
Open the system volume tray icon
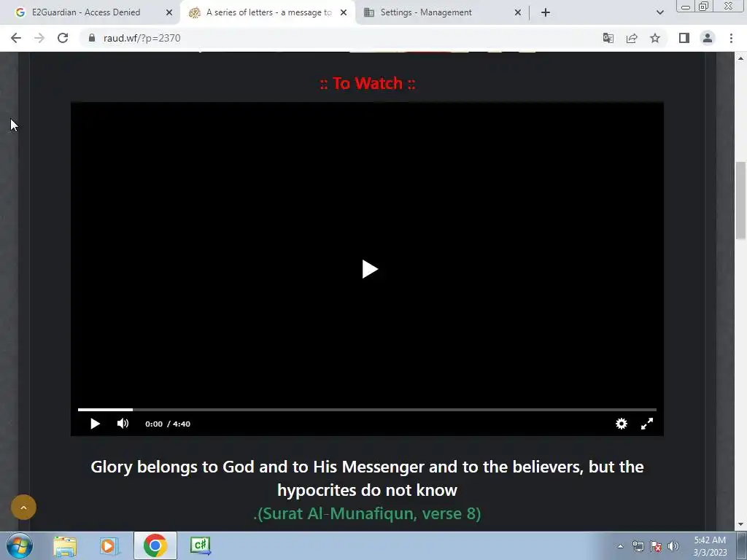[x=673, y=546]
